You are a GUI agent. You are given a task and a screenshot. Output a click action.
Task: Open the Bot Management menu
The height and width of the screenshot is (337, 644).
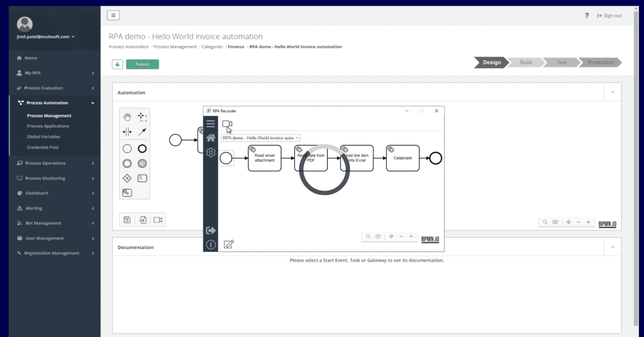coord(55,223)
